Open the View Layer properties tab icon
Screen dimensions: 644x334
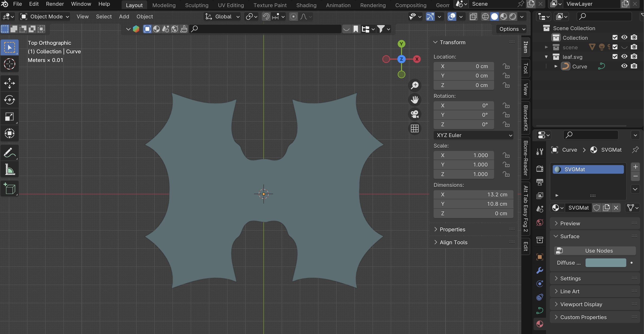[x=540, y=195]
